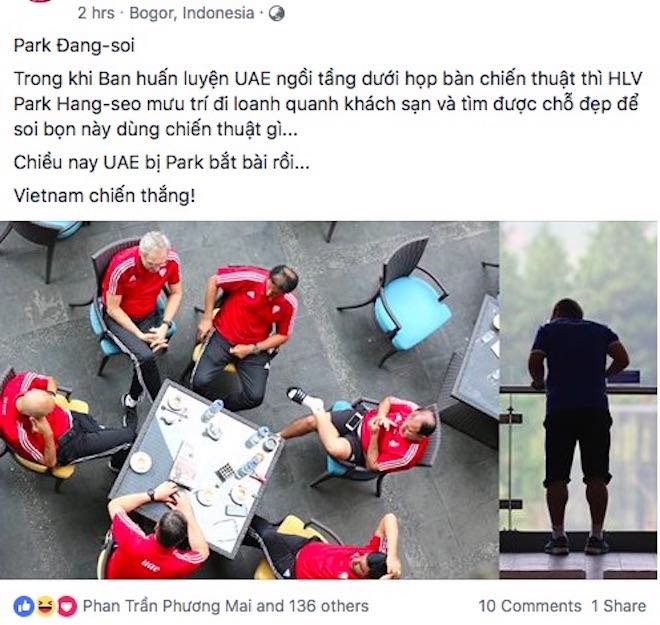
Task: Click the partial profile avatar at top
Action: tap(41, 1)
